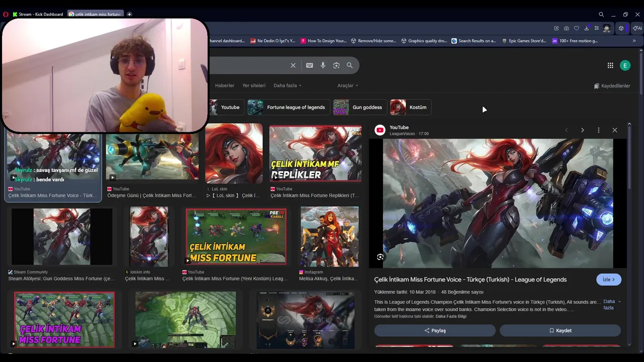Take a snapshot with the camera icon

567,28
